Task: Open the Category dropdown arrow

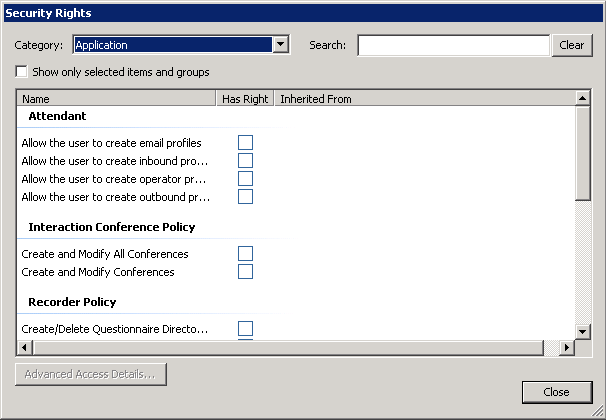Action: (281, 45)
